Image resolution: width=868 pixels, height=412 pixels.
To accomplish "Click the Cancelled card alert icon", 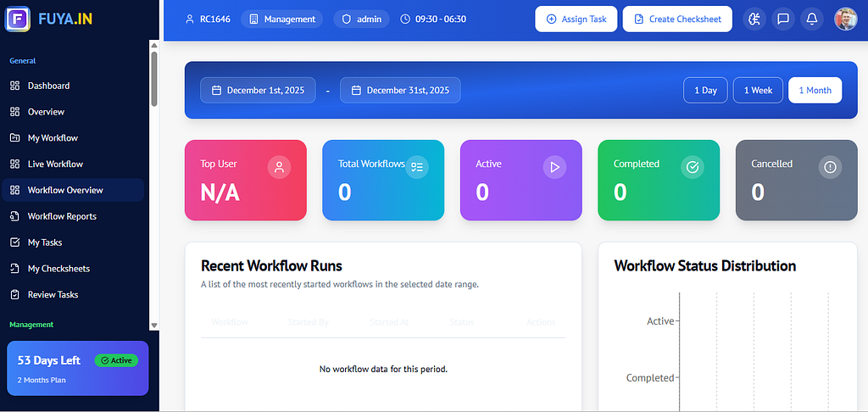I will [x=830, y=167].
